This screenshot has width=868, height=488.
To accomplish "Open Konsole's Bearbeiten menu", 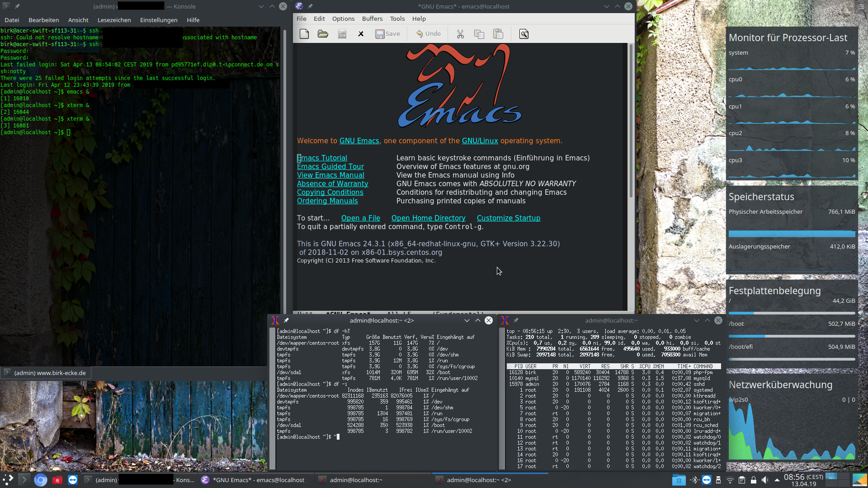I will [43, 20].
